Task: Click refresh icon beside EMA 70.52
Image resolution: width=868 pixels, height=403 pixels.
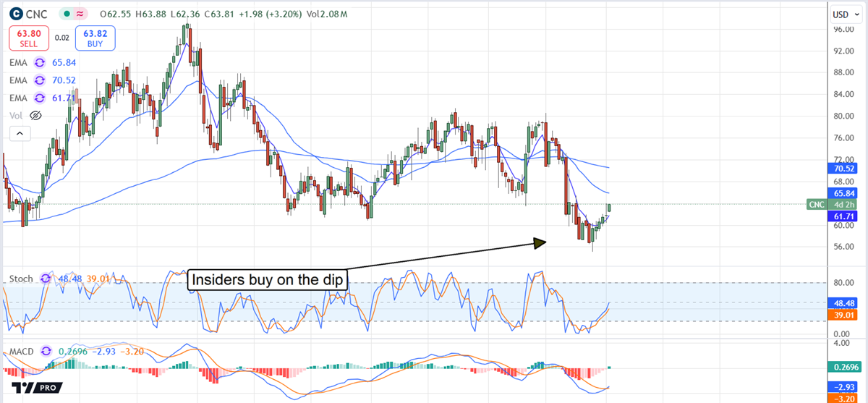Action: [40, 80]
